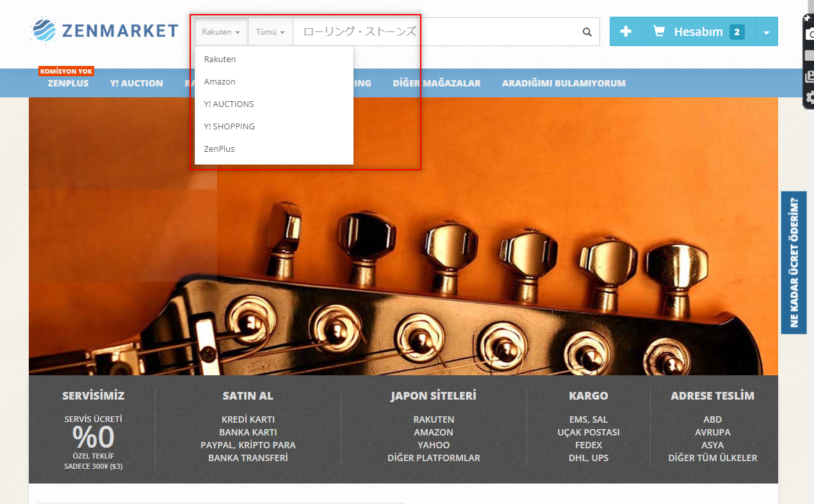Expand the Hesabım account arrow menu

(767, 32)
